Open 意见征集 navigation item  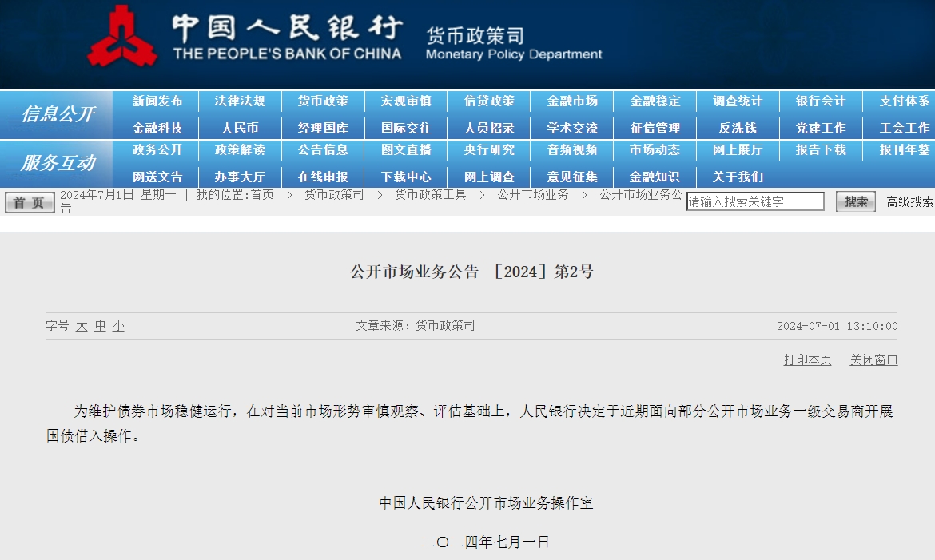tap(572, 177)
